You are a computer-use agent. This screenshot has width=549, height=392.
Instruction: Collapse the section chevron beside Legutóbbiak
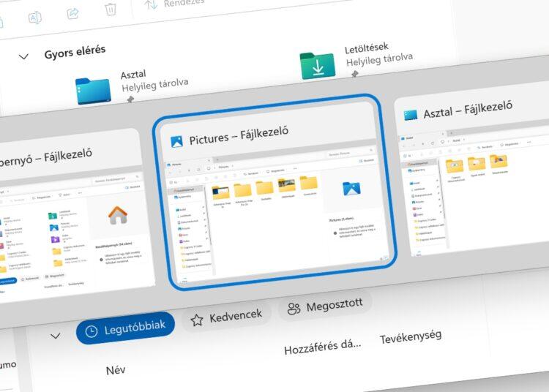(56, 336)
